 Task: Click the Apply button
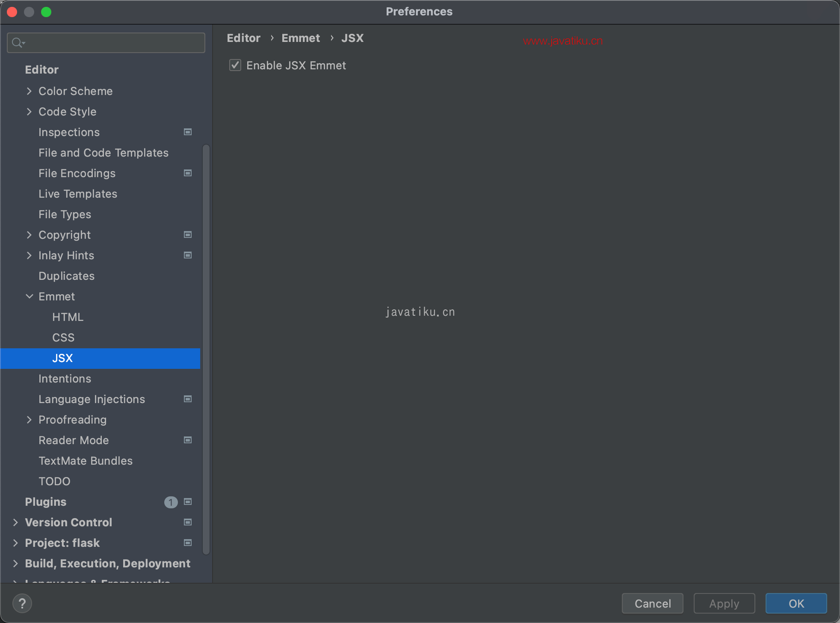(x=724, y=603)
